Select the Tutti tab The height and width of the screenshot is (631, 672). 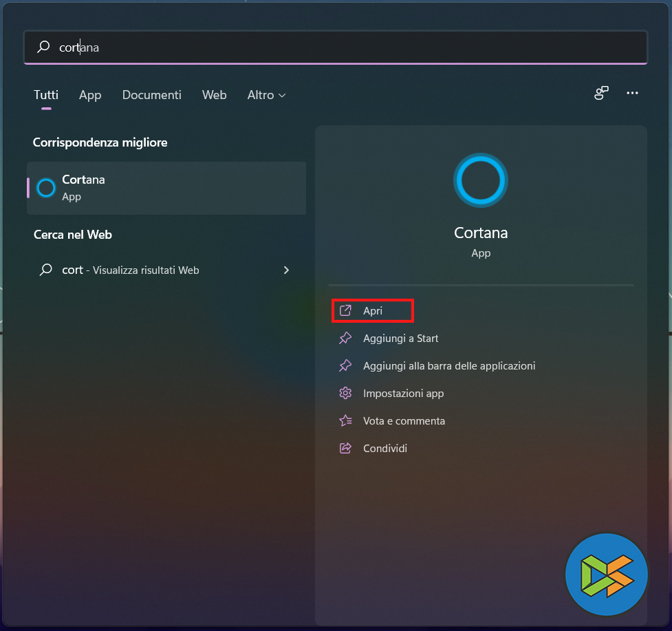point(46,95)
